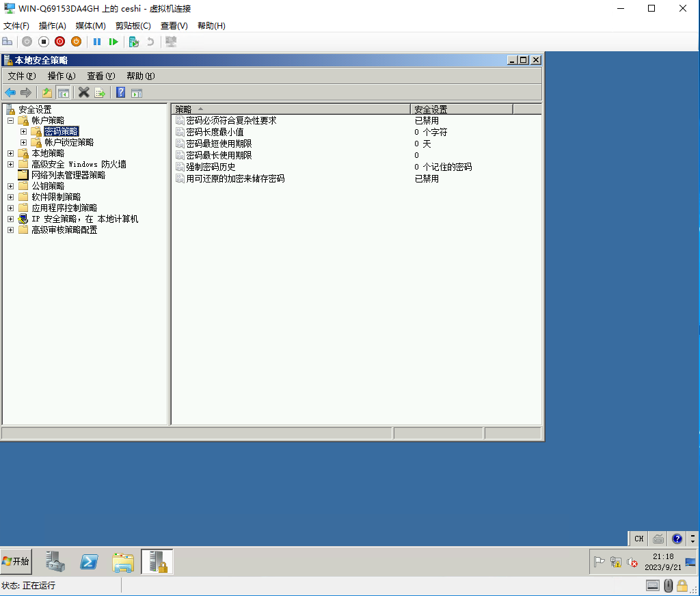Expand the 公钥策略 tree node

pyautogui.click(x=11, y=186)
